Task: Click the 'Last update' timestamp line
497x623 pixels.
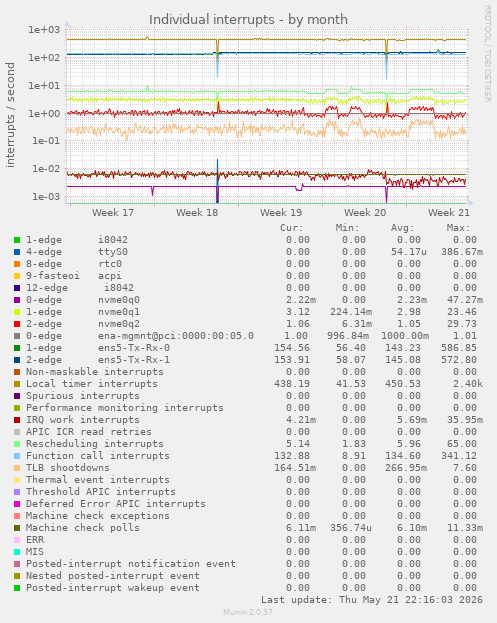Action: coord(372,600)
